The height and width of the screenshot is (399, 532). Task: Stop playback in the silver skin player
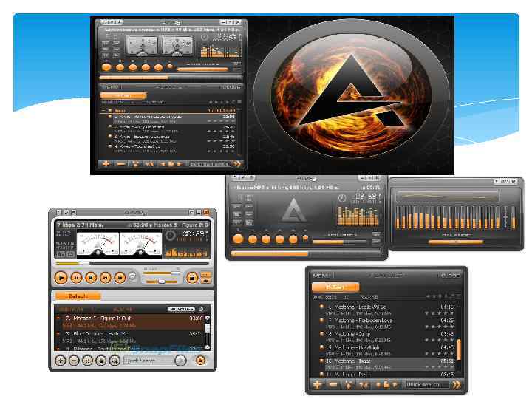point(91,279)
